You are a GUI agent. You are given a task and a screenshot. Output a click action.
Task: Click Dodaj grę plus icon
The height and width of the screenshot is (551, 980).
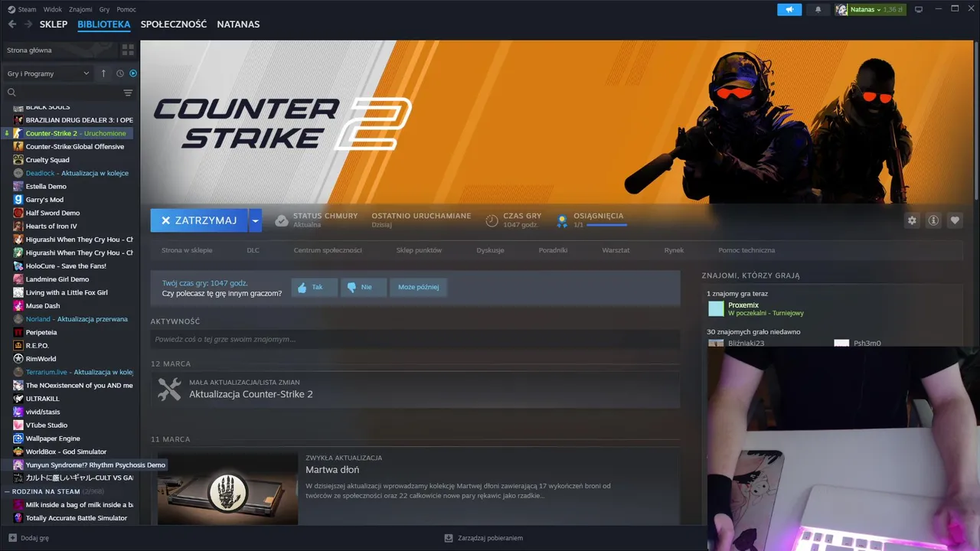(12, 538)
